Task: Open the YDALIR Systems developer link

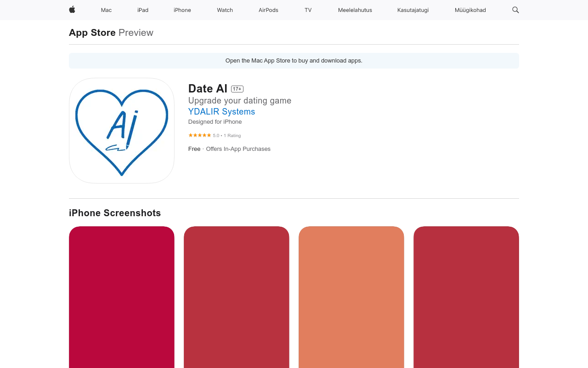Action: click(x=221, y=112)
